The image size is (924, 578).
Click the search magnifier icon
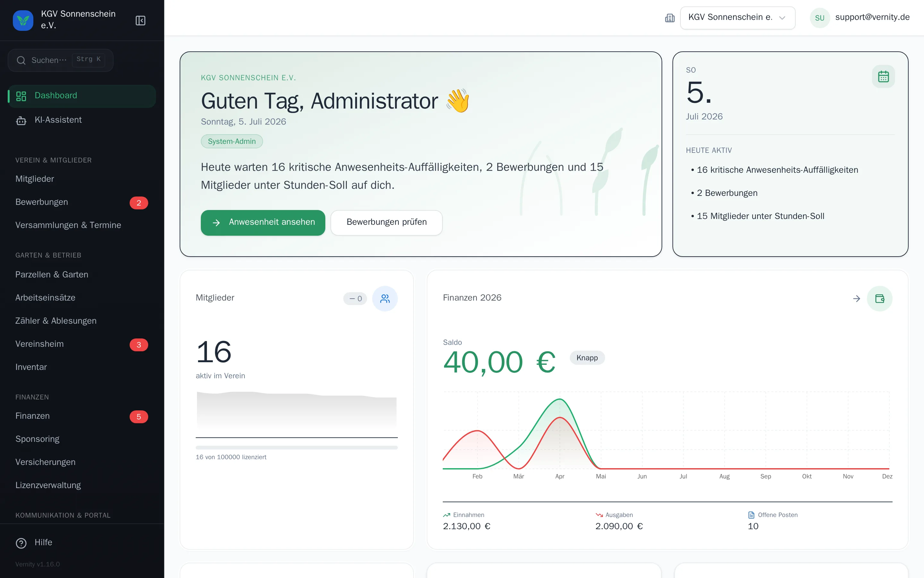(21, 60)
